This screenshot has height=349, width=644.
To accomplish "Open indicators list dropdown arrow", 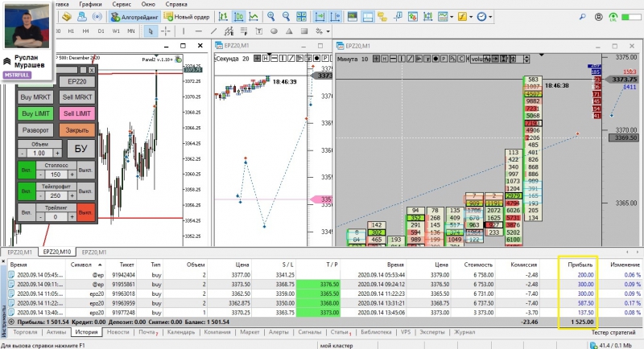I will pos(452,17).
